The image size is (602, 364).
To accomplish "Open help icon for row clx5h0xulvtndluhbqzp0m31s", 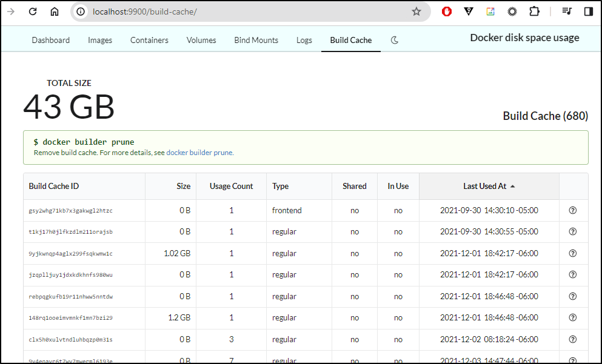I will [573, 339].
